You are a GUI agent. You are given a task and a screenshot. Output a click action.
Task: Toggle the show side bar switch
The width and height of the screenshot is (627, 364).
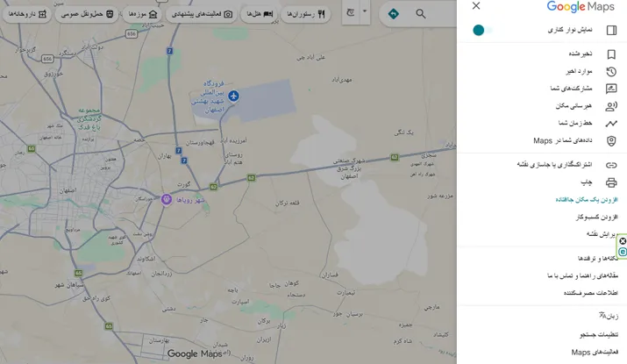pyautogui.click(x=481, y=30)
